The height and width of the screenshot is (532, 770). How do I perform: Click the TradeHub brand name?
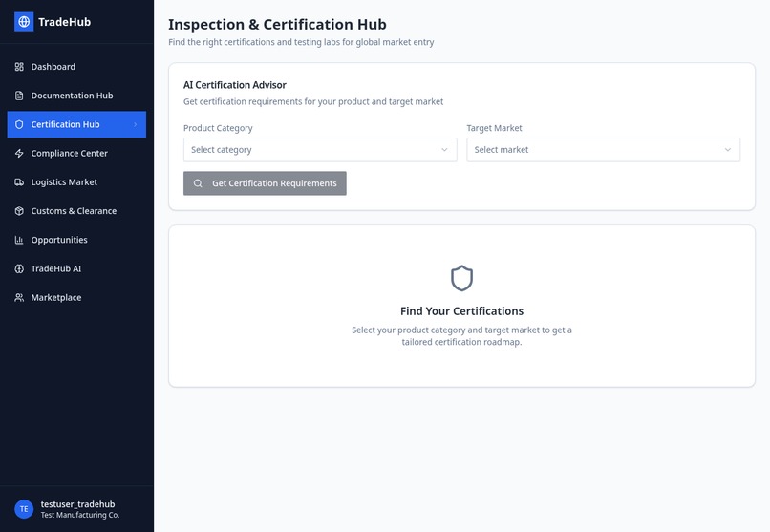(64, 22)
